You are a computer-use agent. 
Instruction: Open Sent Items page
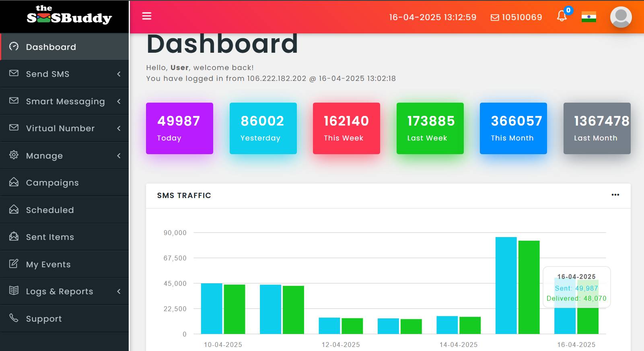[50, 237]
